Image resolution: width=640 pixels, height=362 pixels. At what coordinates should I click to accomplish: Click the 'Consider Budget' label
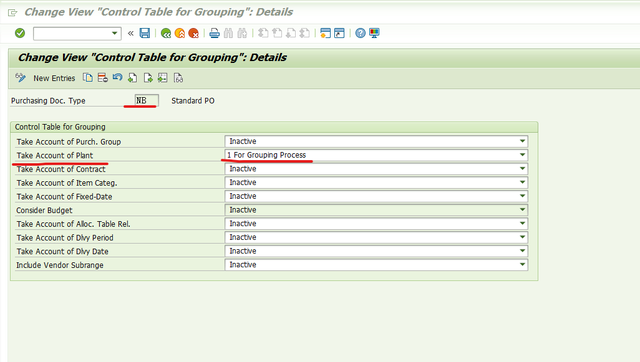coord(44,210)
